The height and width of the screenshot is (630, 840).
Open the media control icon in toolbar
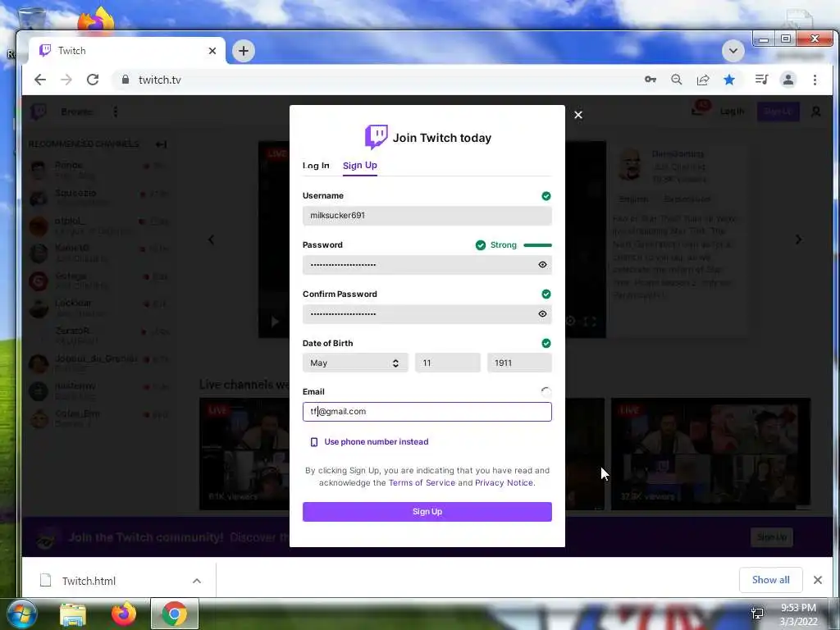tap(761, 80)
